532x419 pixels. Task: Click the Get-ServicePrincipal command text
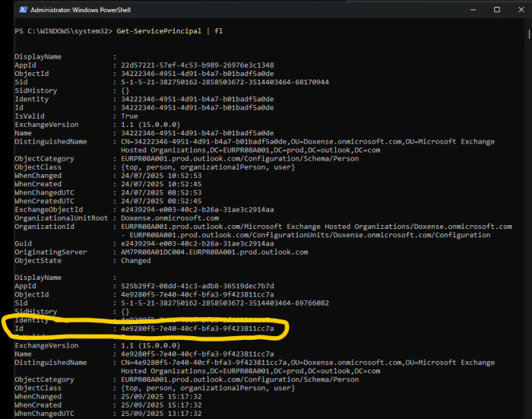point(152,30)
